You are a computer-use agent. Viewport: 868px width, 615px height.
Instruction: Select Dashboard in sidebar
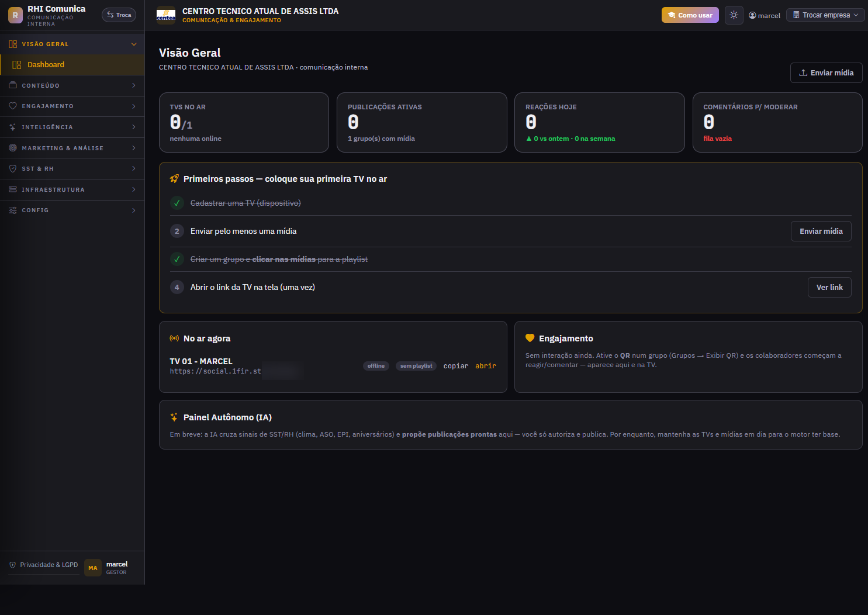pyautogui.click(x=72, y=65)
